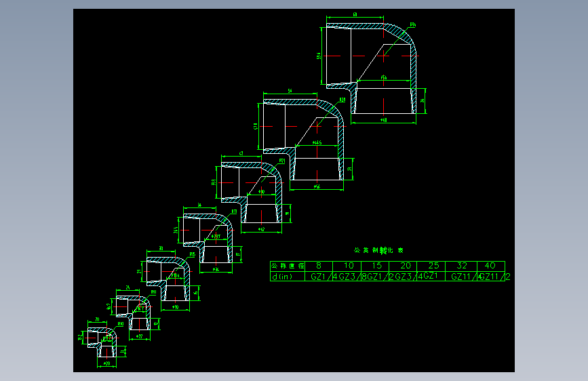Select the largest elbow drawing at top
The height and width of the screenshot is (381, 588).
tap(371, 68)
